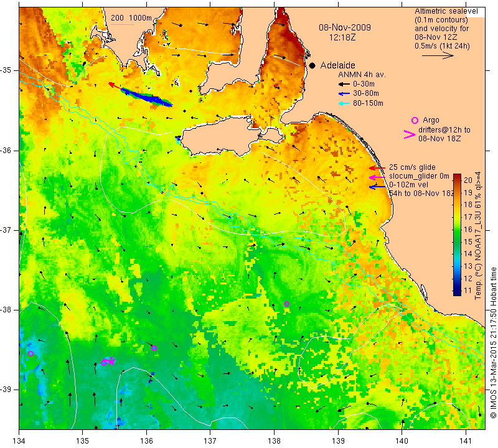Click the longitude axis label 136

coord(146,441)
